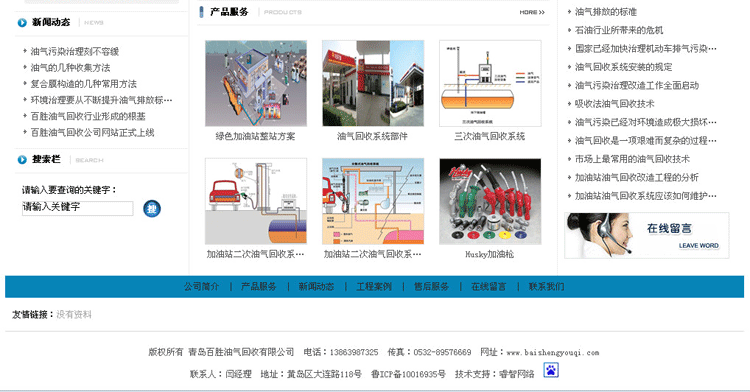
Task: Open the 新闻动态 section arrow icon
Action: click(22, 22)
